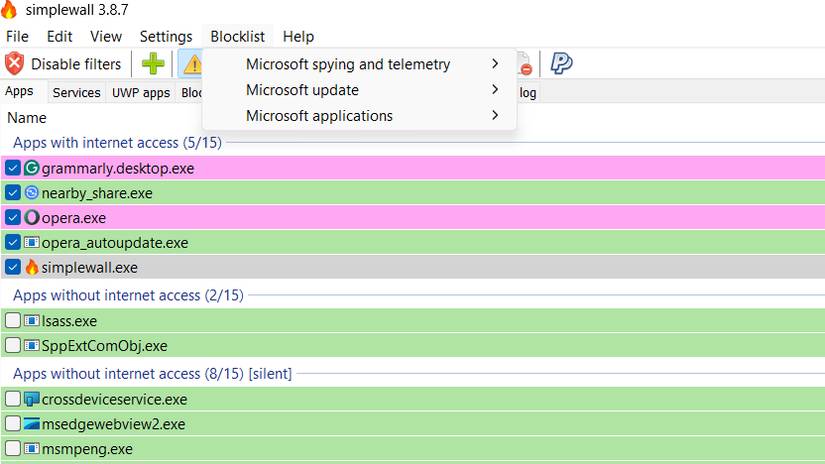This screenshot has width=825, height=464.
Task: Switch to the Services tab
Action: pyautogui.click(x=76, y=93)
